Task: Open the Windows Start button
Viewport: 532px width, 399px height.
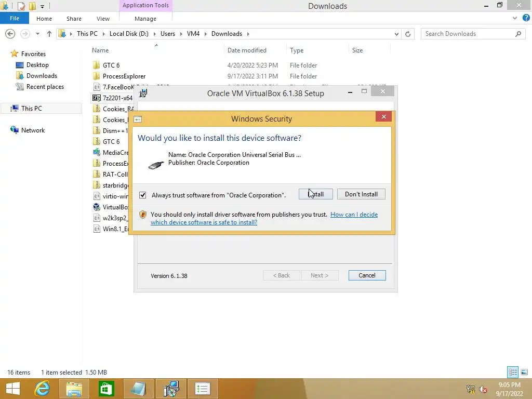Action: click(x=13, y=389)
